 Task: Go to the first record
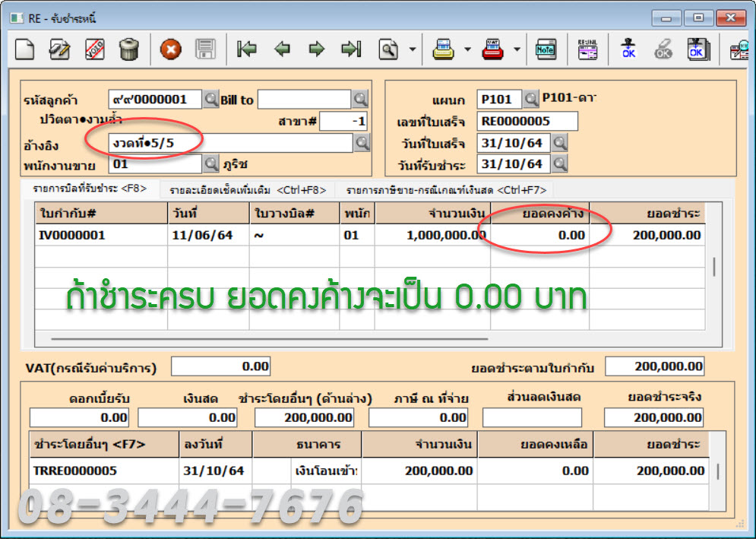[x=247, y=49]
